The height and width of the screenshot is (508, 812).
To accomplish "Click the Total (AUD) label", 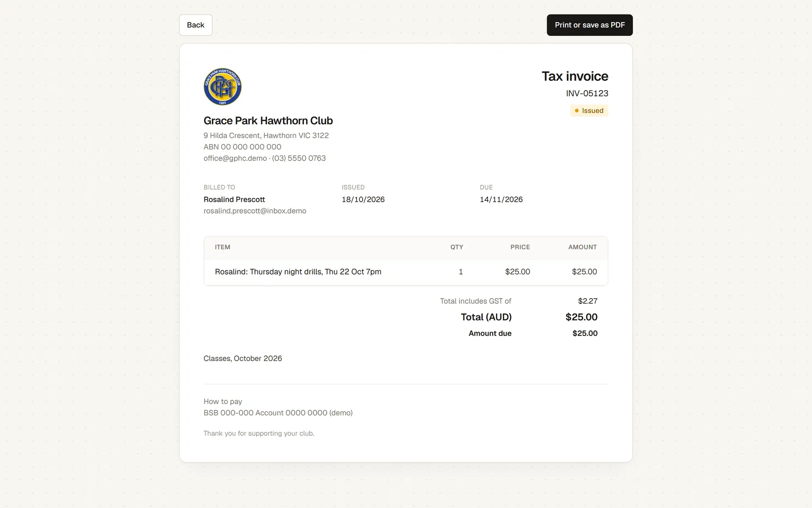I will 486,317.
